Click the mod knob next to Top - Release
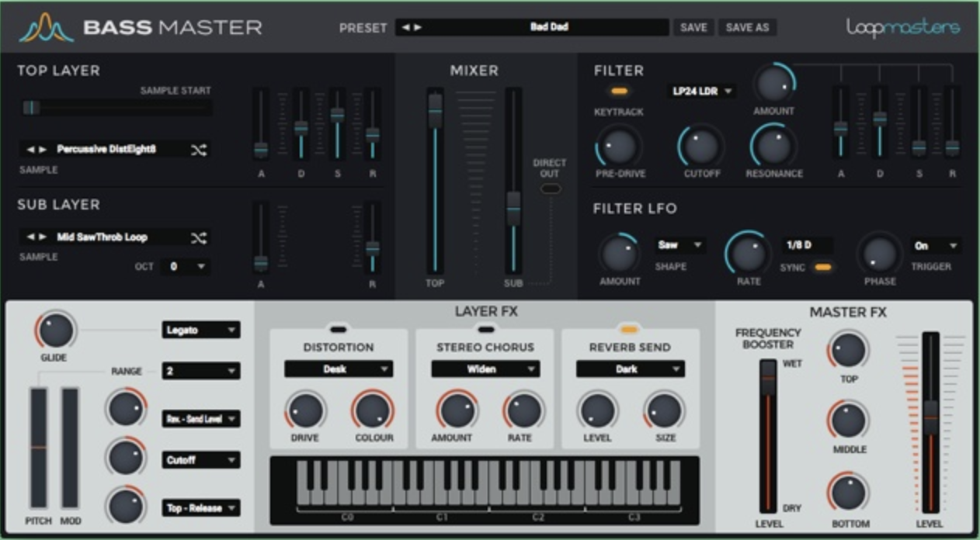 (126, 506)
